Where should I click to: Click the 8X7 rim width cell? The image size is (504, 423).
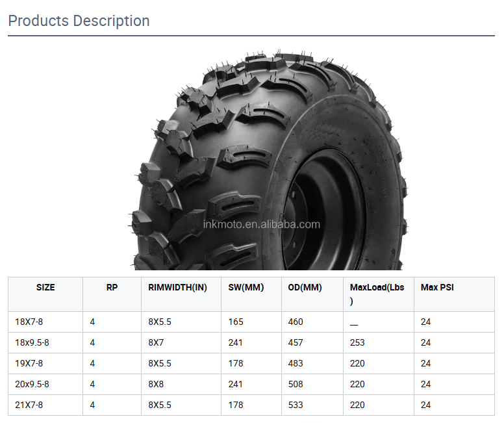pos(156,342)
